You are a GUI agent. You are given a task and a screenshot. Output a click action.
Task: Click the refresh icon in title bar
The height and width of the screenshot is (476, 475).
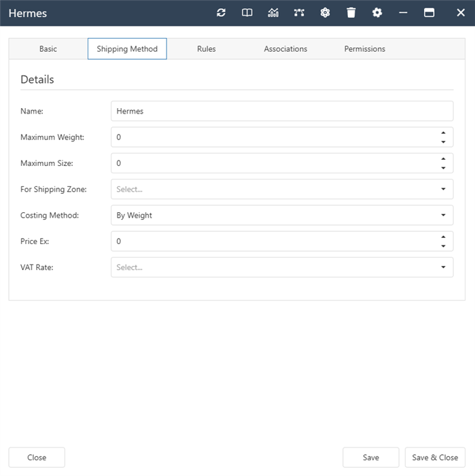coord(221,13)
